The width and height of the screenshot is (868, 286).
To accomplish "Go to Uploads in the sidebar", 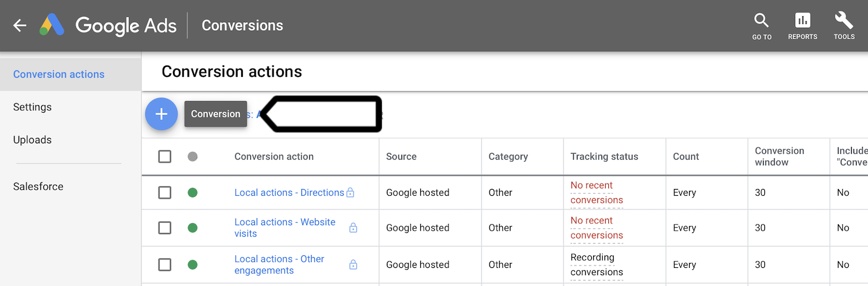I will click(33, 140).
